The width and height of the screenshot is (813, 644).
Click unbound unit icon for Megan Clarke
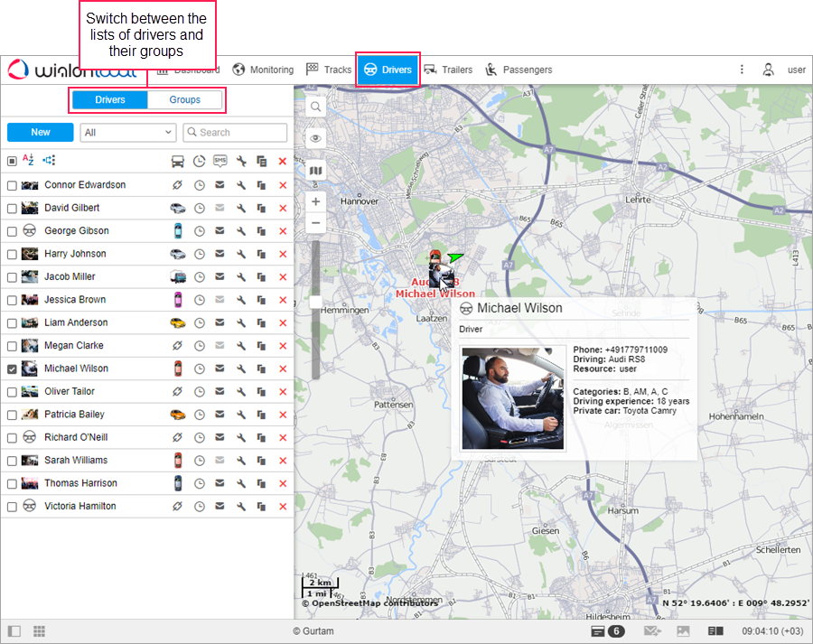click(177, 345)
